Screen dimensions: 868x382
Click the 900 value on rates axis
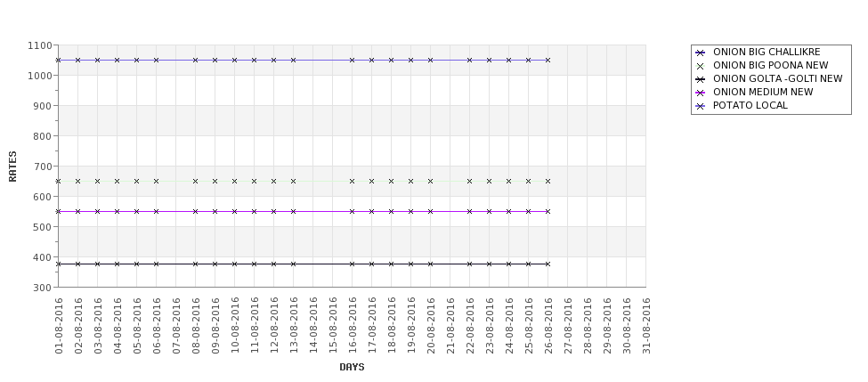click(x=42, y=106)
